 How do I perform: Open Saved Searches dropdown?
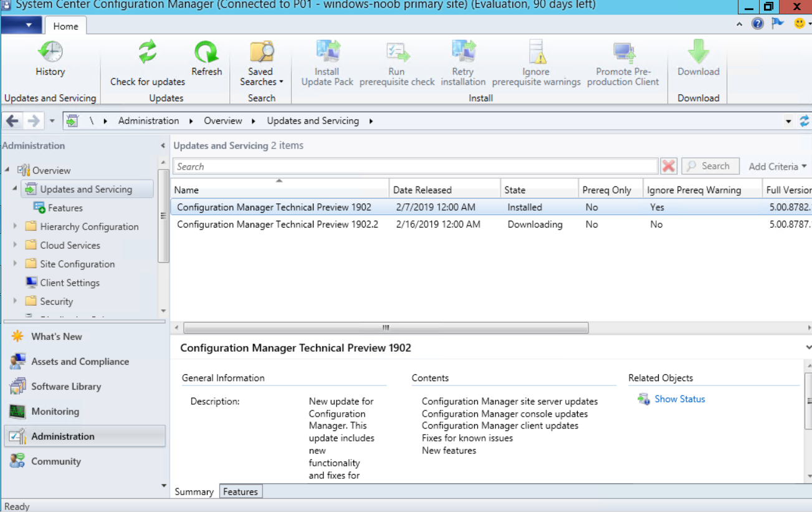[x=261, y=63]
